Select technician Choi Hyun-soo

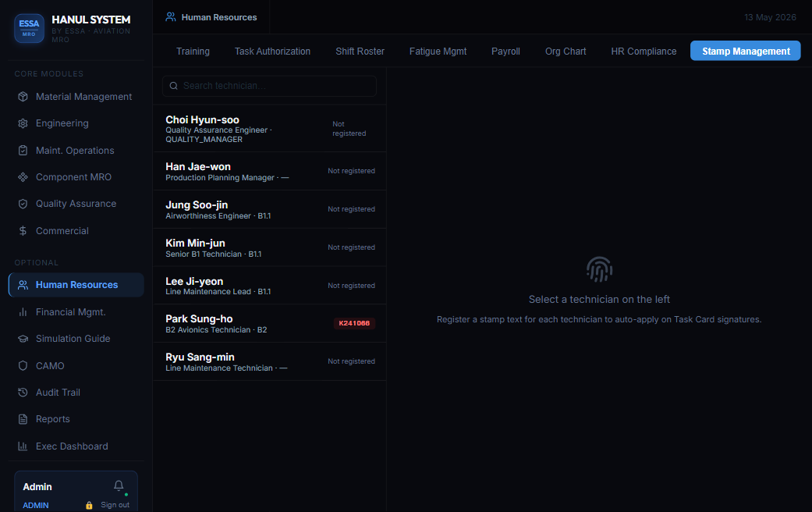pos(269,129)
